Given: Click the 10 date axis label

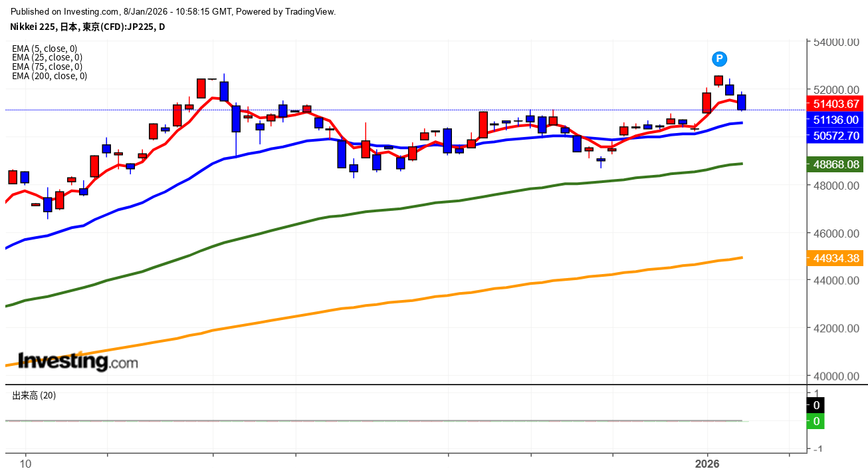Looking at the screenshot, I should pos(25,463).
